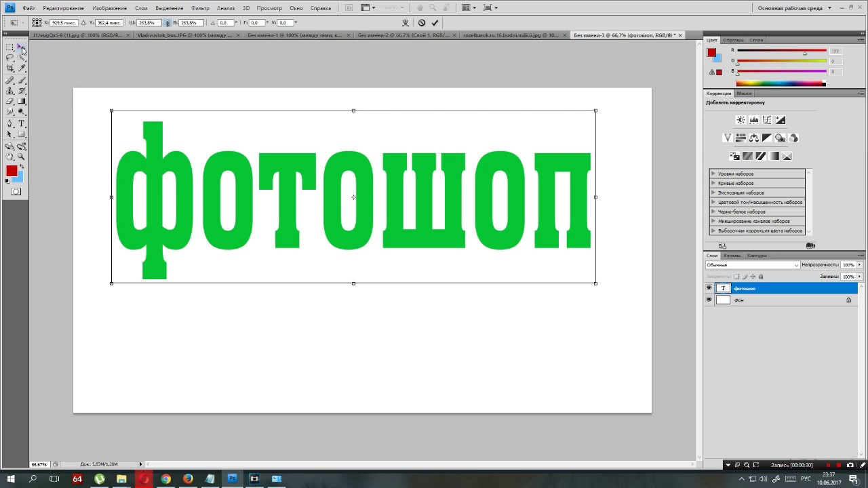Add a Levels adjustment
Image resolution: width=868 pixels, height=488 pixels.
tap(753, 120)
